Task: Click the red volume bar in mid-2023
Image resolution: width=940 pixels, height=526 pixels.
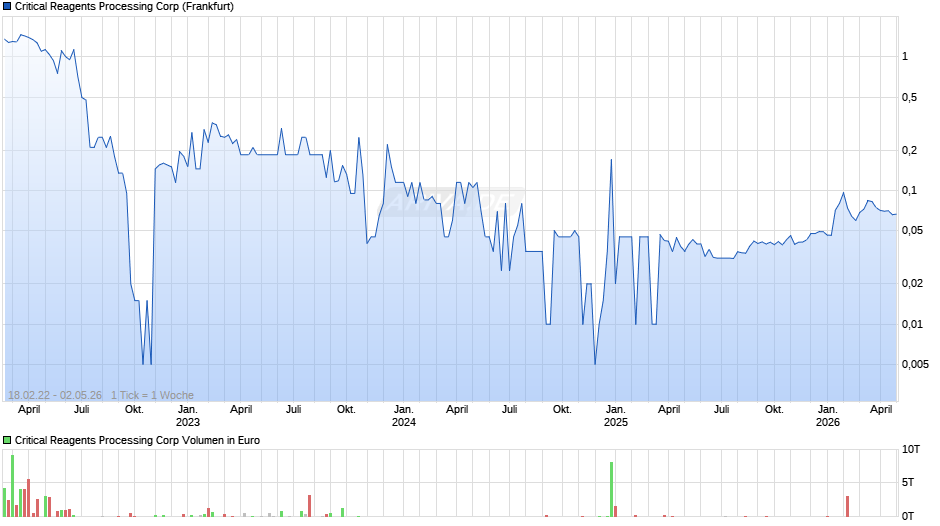Action: tap(309, 506)
